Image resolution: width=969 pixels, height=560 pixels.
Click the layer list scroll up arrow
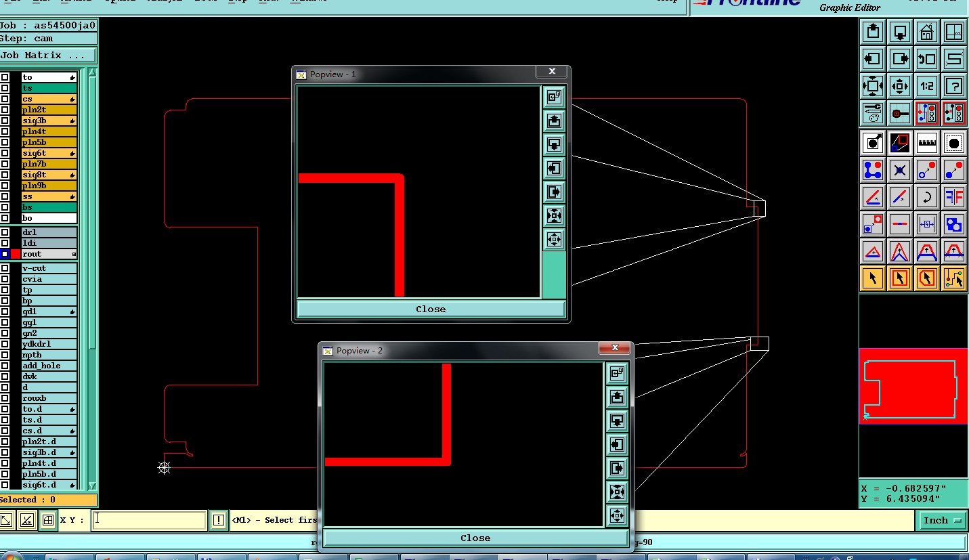coord(93,72)
